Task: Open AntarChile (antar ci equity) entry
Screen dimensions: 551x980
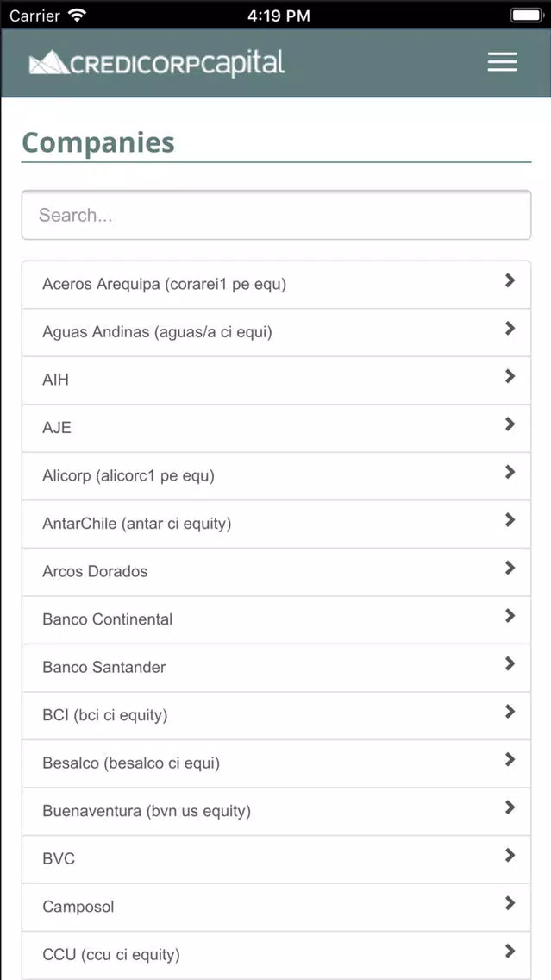Action: (x=276, y=524)
